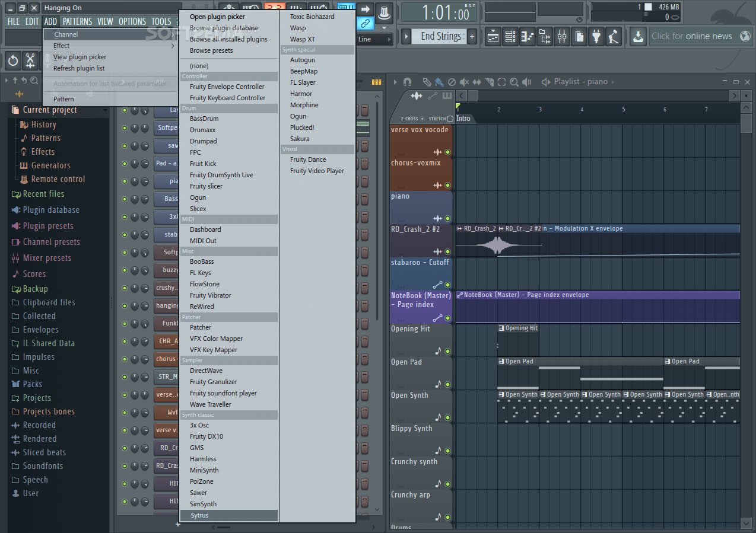Mute the NoteBook (Master) Page index track
Image resolution: width=756 pixels, height=533 pixels.
click(x=447, y=318)
